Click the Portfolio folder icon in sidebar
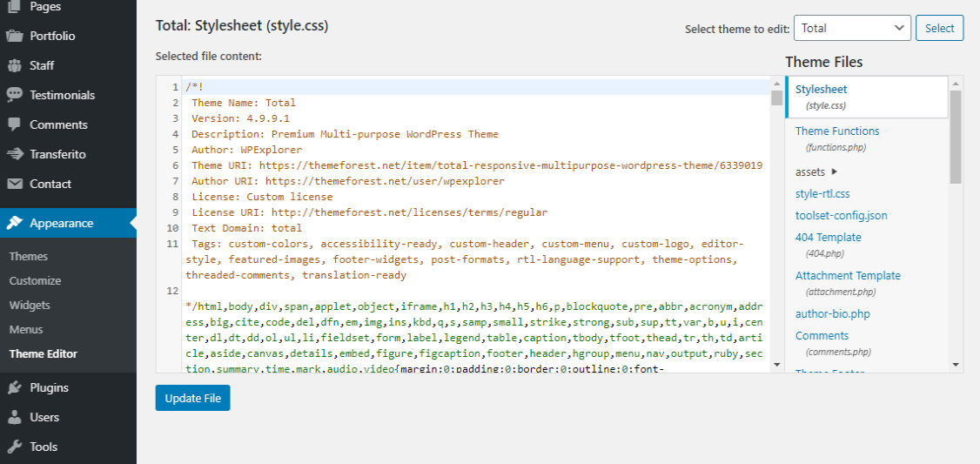This screenshot has height=464, width=980. [x=15, y=37]
